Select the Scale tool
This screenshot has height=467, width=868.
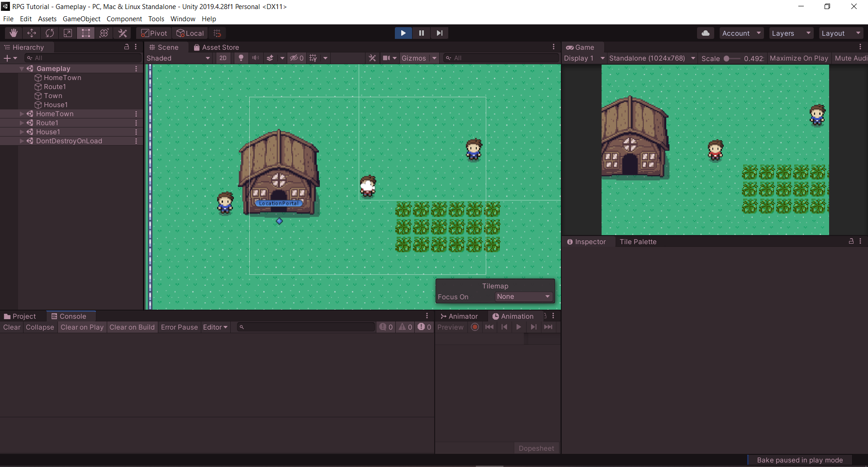click(68, 33)
